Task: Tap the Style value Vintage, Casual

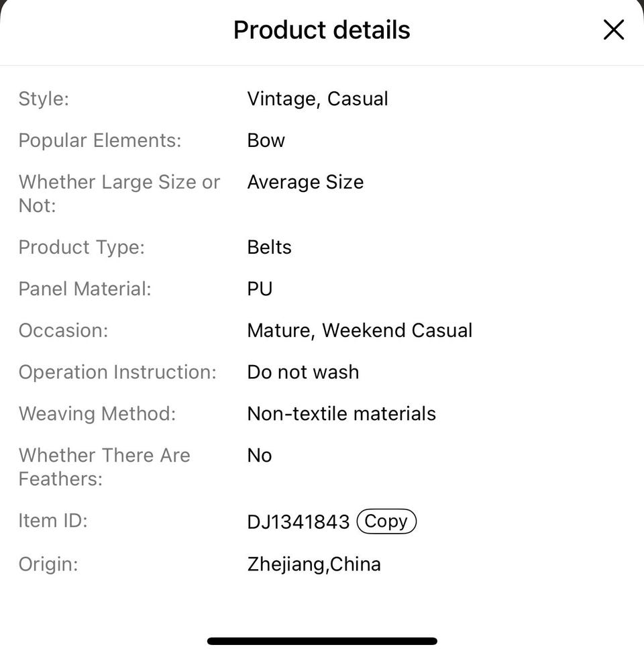Action: (x=317, y=99)
